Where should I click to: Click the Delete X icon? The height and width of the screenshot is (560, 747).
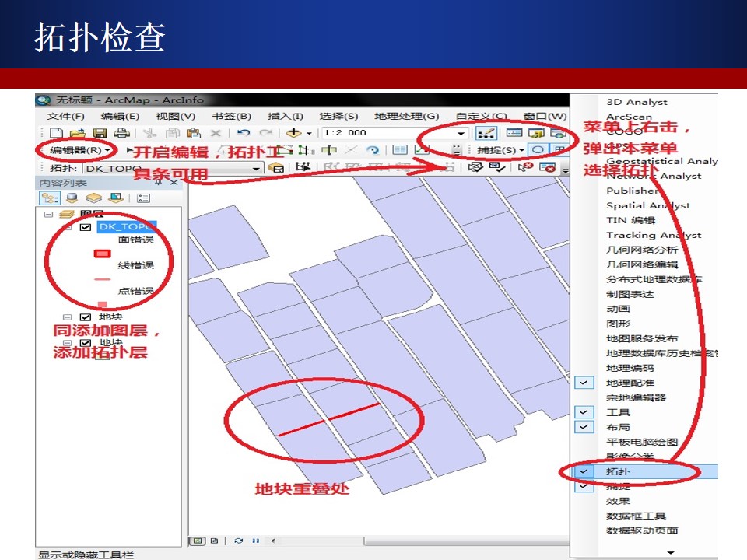point(216,133)
